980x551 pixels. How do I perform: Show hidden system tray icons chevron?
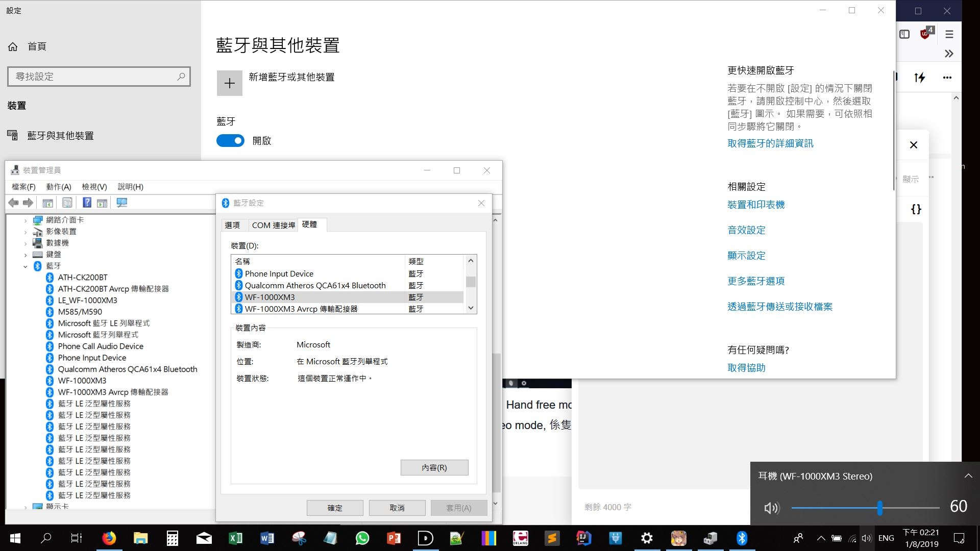[x=821, y=538]
